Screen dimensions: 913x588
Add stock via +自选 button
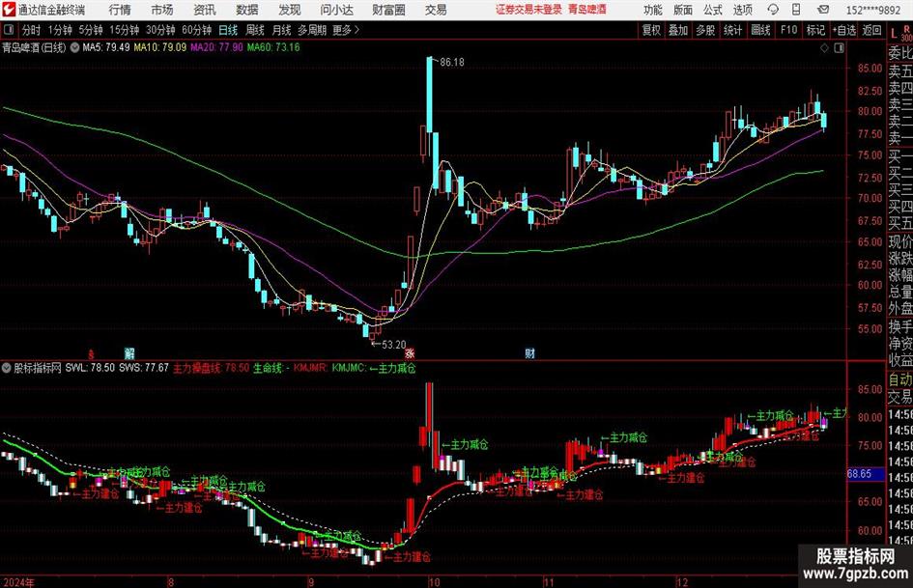[x=843, y=30]
